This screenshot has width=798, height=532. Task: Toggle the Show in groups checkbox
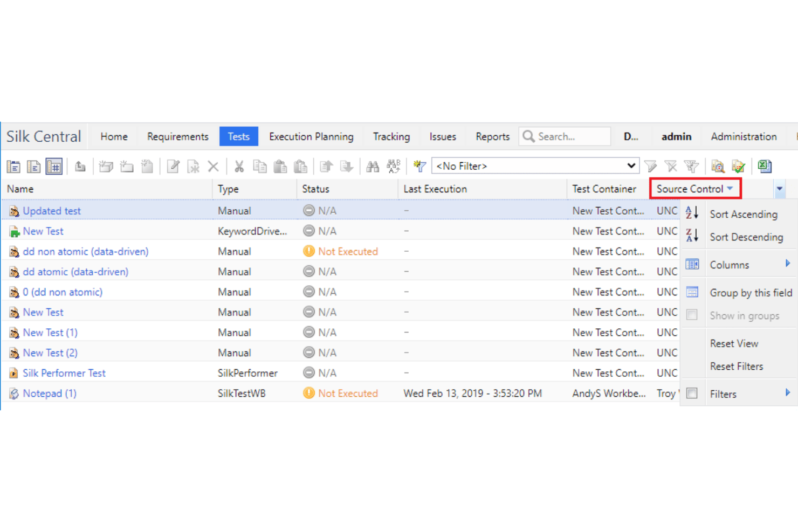[x=692, y=315]
